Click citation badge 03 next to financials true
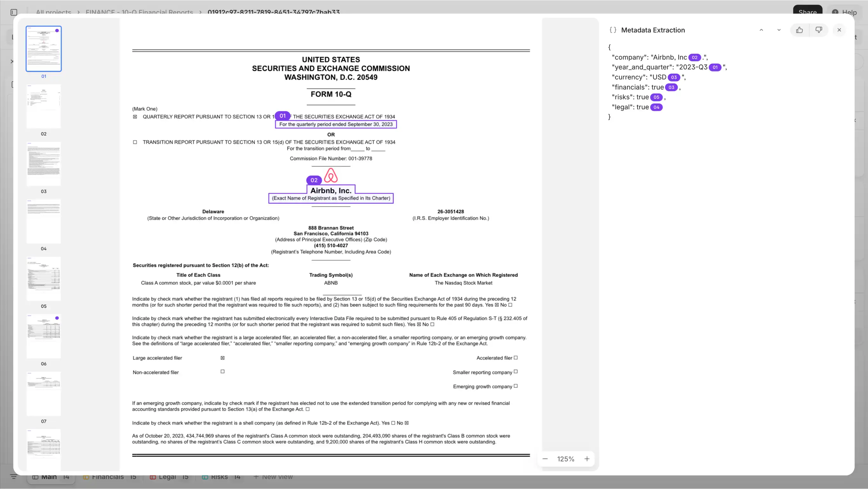868x489 pixels. [671, 87]
